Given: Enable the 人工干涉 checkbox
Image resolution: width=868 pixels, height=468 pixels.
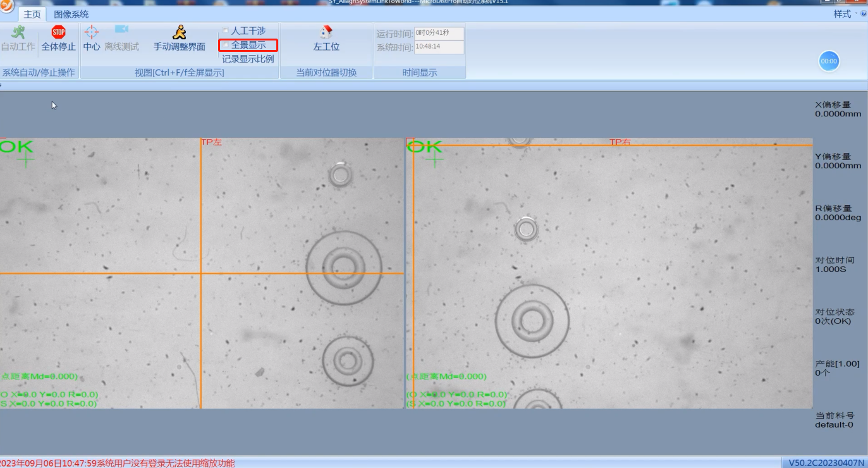Looking at the screenshot, I should (226, 31).
